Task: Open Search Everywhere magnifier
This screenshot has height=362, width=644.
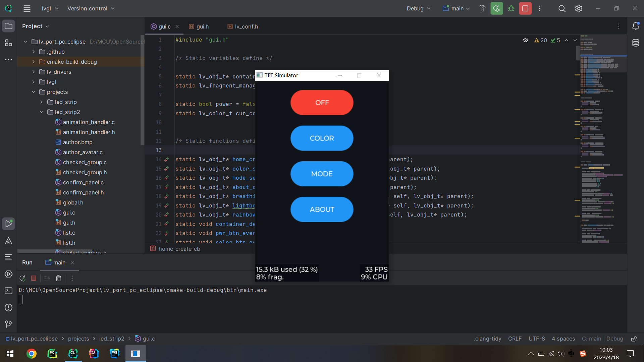Action: click(562, 8)
